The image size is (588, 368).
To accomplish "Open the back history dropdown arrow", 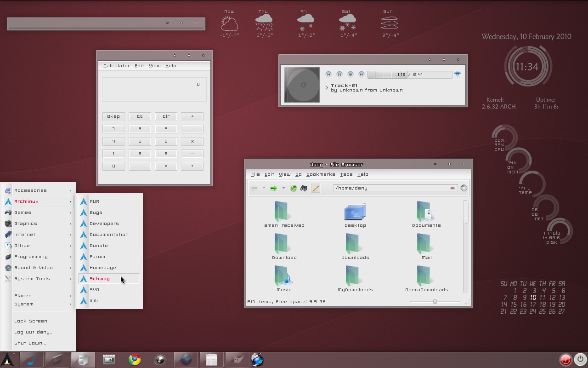I will click(264, 188).
